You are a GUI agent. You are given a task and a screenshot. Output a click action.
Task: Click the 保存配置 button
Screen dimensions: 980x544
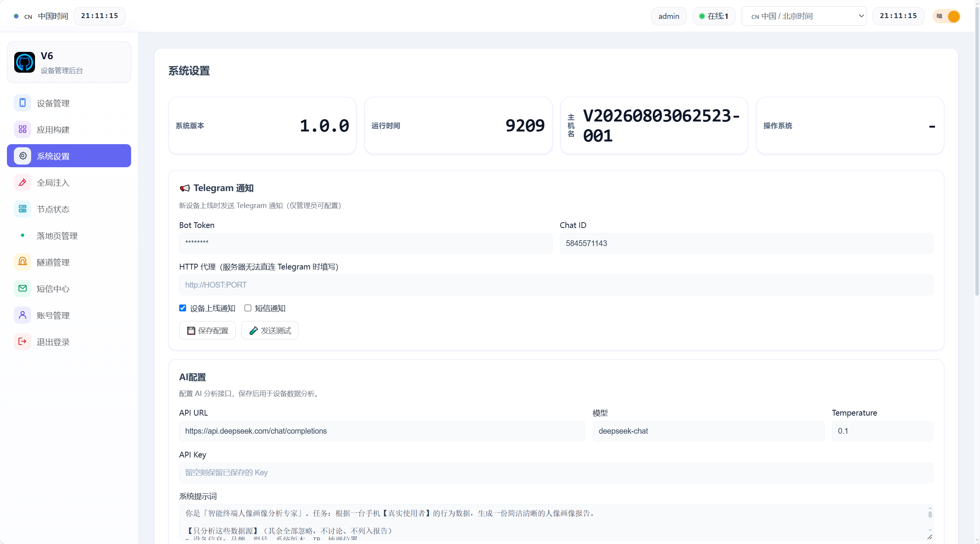(x=207, y=331)
